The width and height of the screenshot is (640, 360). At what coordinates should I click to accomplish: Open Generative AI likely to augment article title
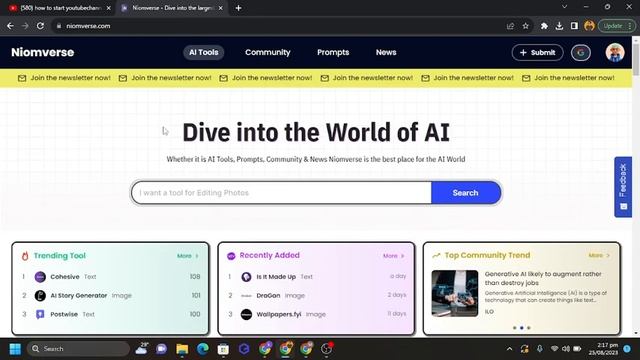[x=543, y=278]
